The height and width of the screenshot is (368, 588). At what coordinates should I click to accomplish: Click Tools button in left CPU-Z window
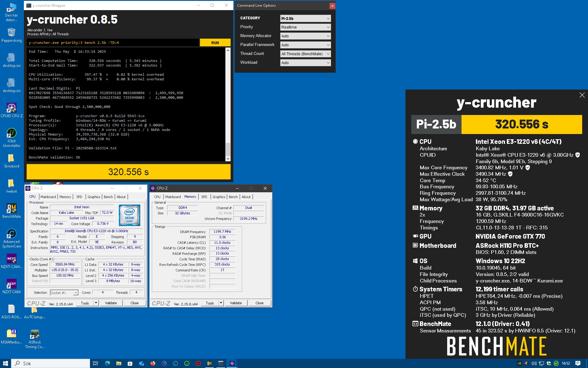pyautogui.click(x=85, y=303)
